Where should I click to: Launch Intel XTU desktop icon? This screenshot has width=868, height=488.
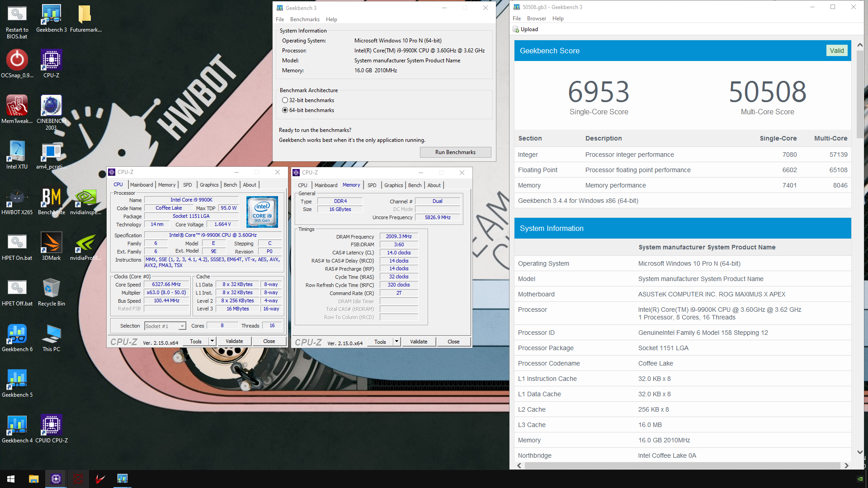[17, 155]
